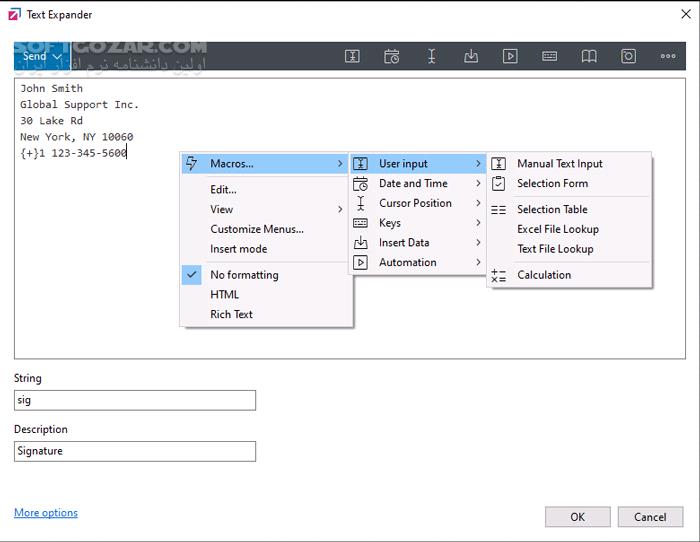Click the Text Expander app icon

point(14,15)
